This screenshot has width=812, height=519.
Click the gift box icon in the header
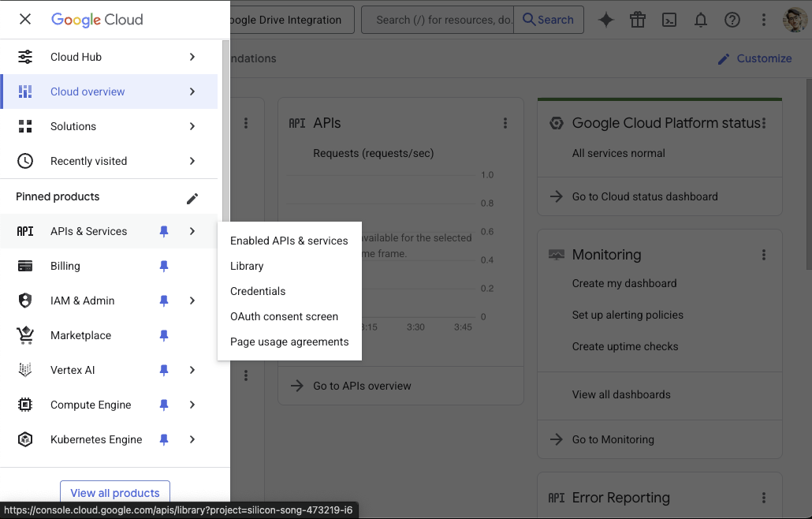coord(638,20)
